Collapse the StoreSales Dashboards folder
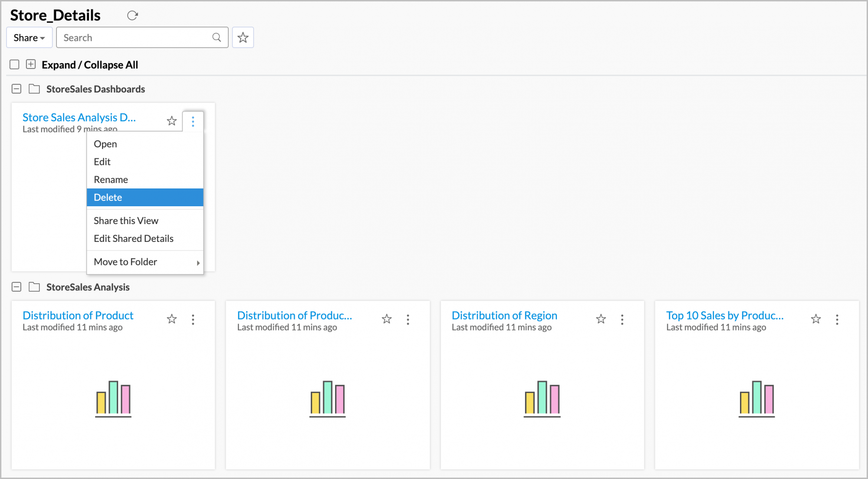868x479 pixels. (x=16, y=89)
